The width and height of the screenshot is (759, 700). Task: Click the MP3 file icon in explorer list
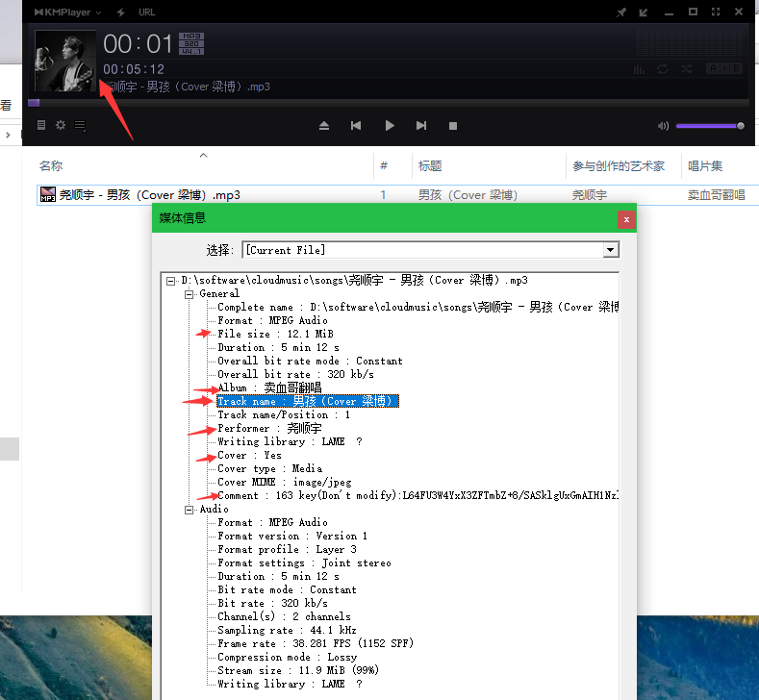(x=47, y=194)
